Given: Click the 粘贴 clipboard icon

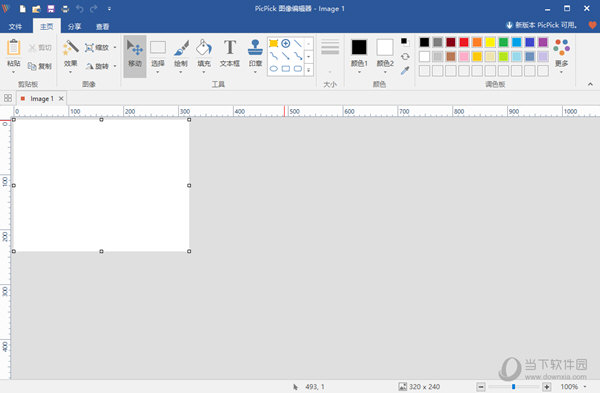Looking at the screenshot, I should (x=14, y=48).
